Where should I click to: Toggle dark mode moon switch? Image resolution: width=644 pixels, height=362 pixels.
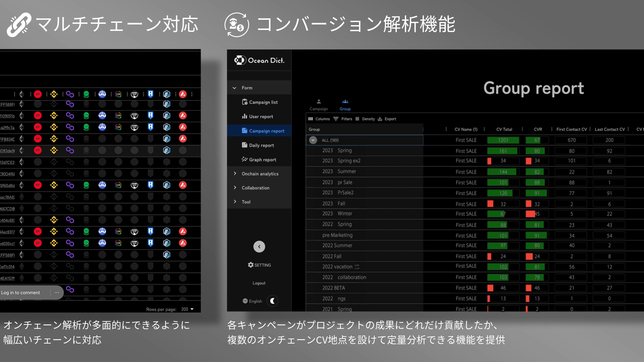point(273,301)
